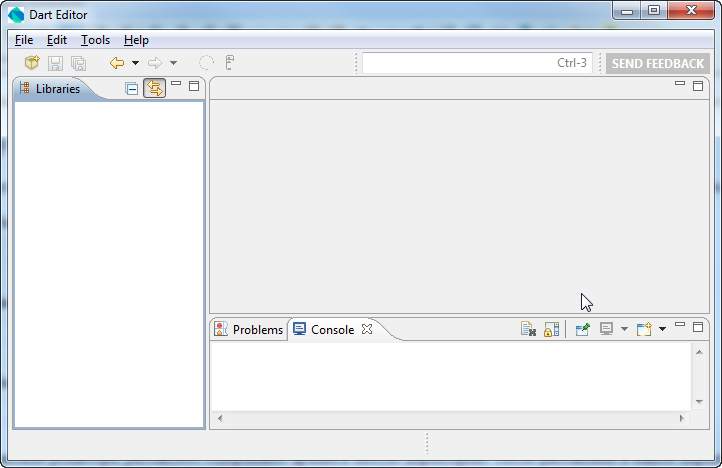Click the Save disk icon
This screenshot has height=468, width=722.
point(55,63)
